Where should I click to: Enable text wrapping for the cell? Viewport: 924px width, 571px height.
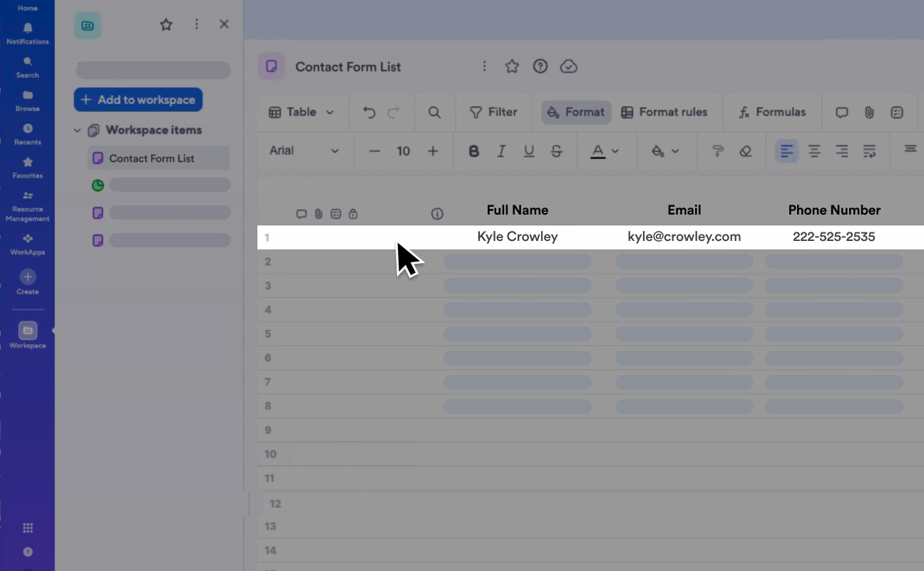click(x=870, y=151)
